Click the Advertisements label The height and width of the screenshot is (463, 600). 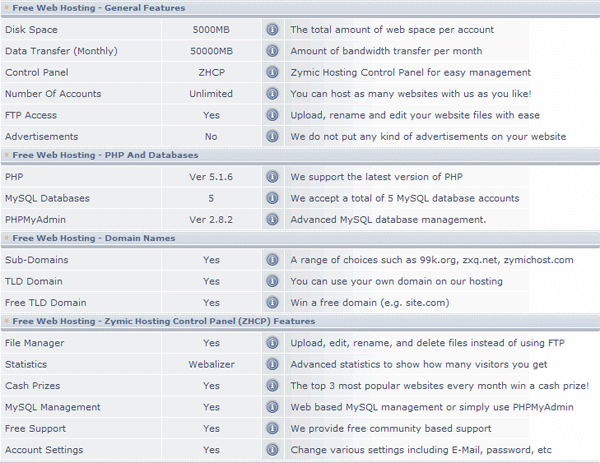click(41, 137)
